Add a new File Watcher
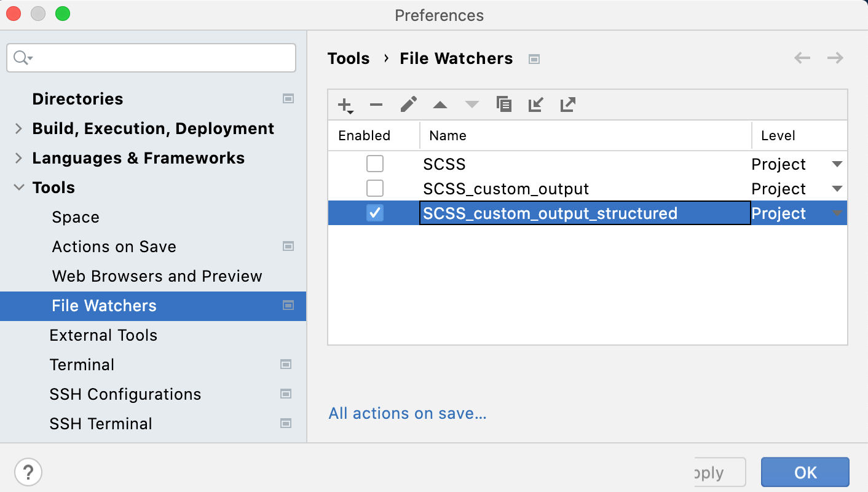868x492 pixels. [x=343, y=105]
